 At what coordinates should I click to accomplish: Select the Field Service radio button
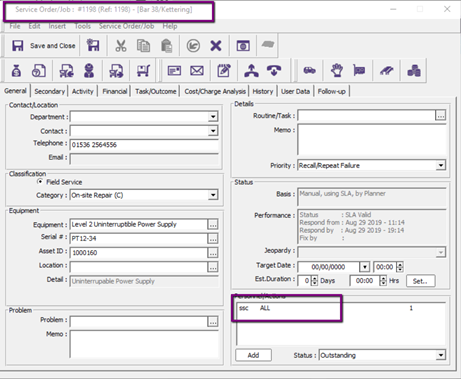tap(40, 182)
